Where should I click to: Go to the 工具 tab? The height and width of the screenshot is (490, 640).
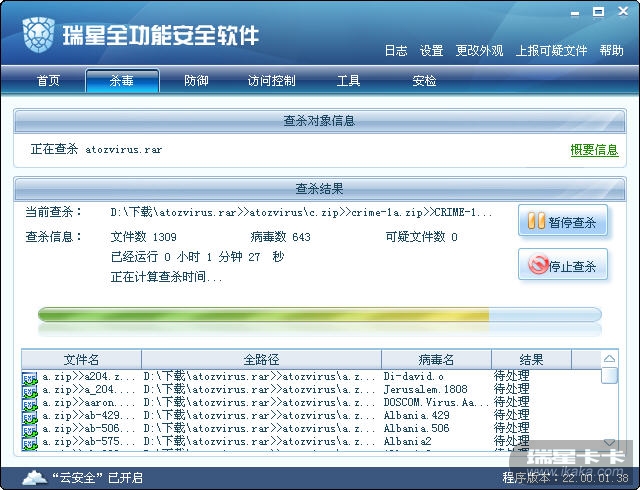(348, 80)
